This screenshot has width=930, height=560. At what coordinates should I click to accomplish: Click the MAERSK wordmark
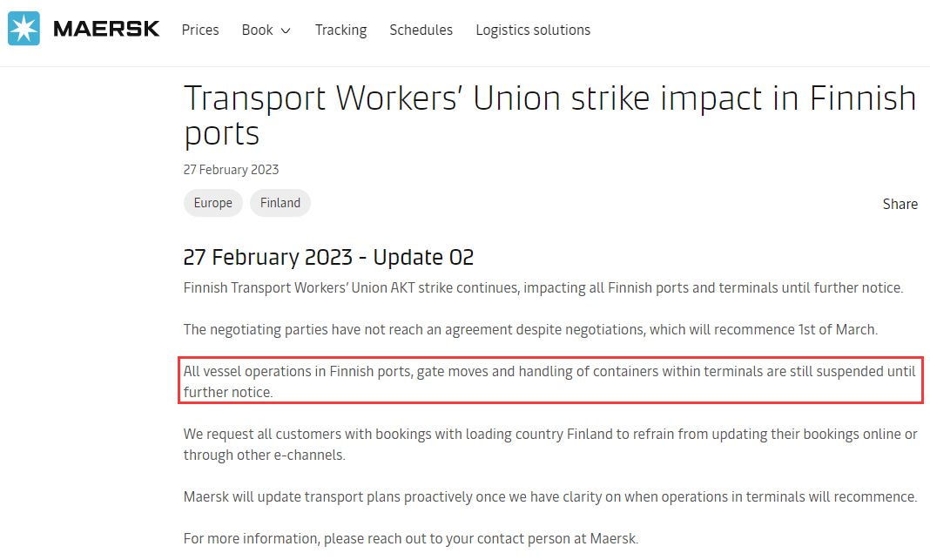point(107,29)
